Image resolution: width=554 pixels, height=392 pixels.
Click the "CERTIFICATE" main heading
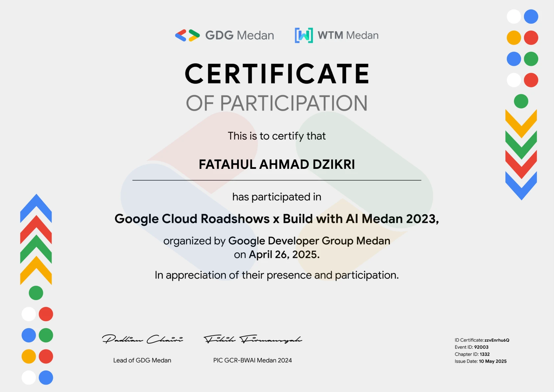coord(277,74)
